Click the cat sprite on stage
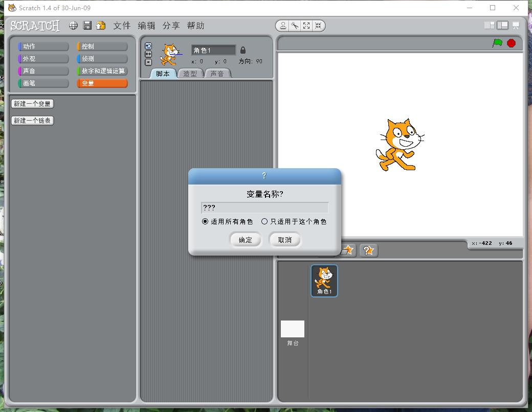532x412 pixels. [x=400, y=145]
